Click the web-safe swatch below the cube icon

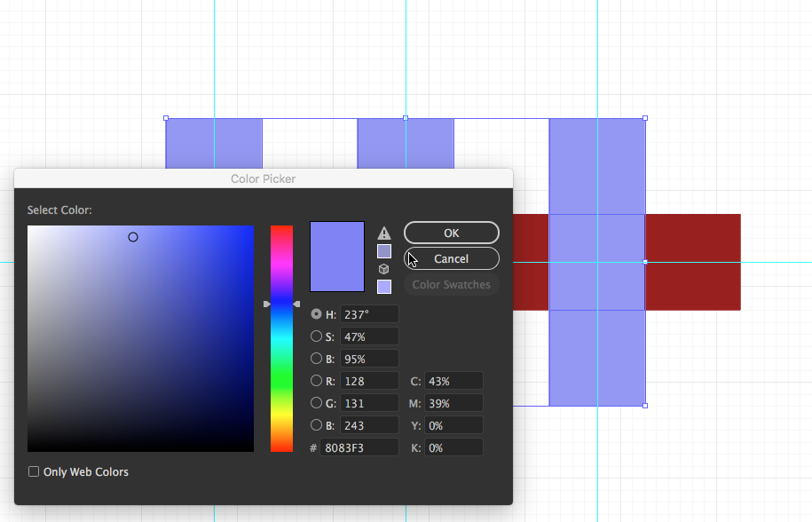tap(384, 287)
